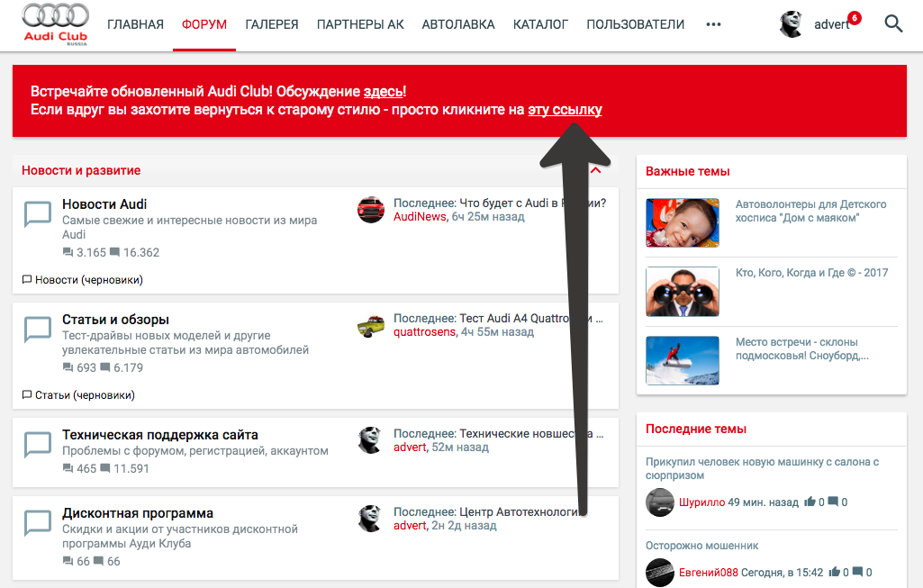Click the advert author link in Дисконтная программа row
923x588 pixels.
point(410,526)
